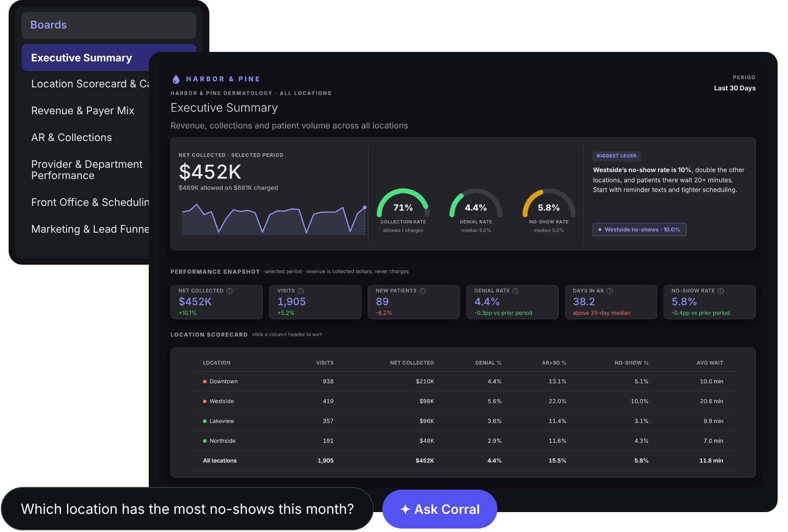
Task: Click the Lakeview location name
Action: point(222,421)
